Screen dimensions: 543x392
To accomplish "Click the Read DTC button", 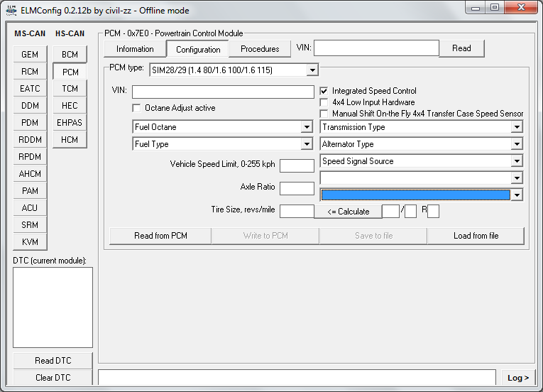I will [53, 361].
